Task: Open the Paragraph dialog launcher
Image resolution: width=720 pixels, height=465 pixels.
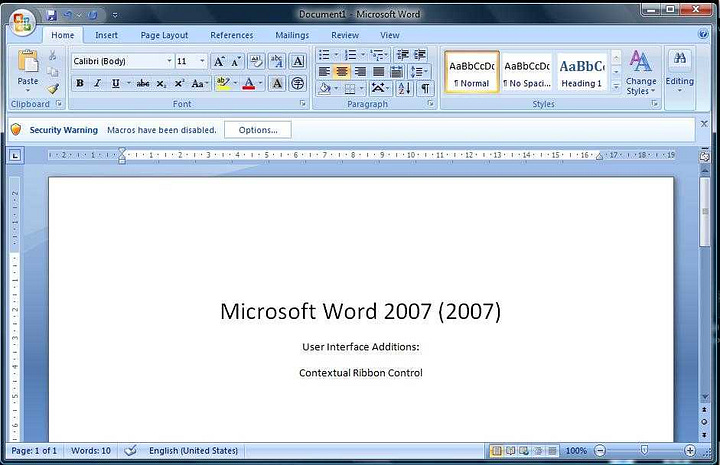Action: (430, 104)
